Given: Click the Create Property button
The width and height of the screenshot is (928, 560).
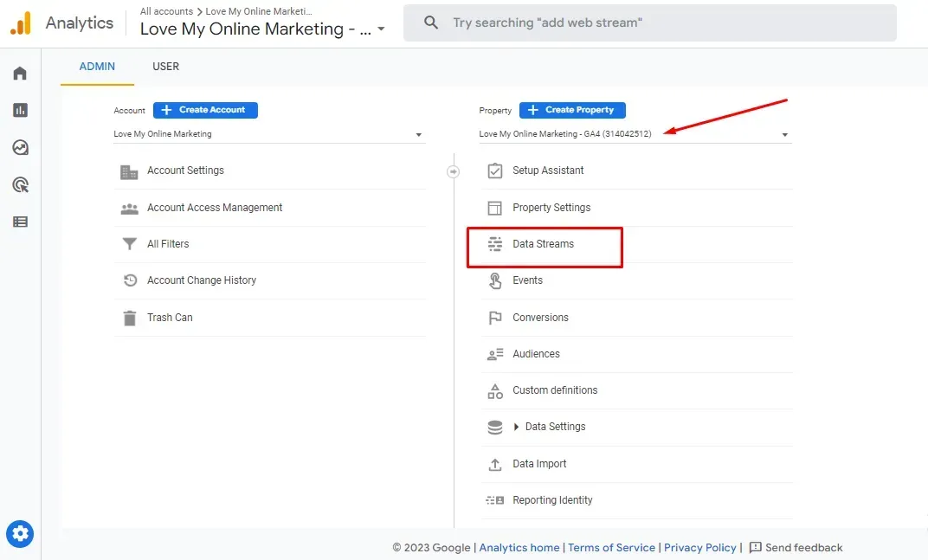Looking at the screenshot, I should coord(572,110).
